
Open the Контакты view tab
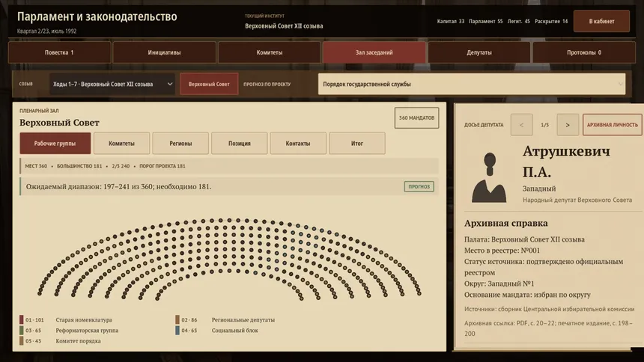point(298,144)
